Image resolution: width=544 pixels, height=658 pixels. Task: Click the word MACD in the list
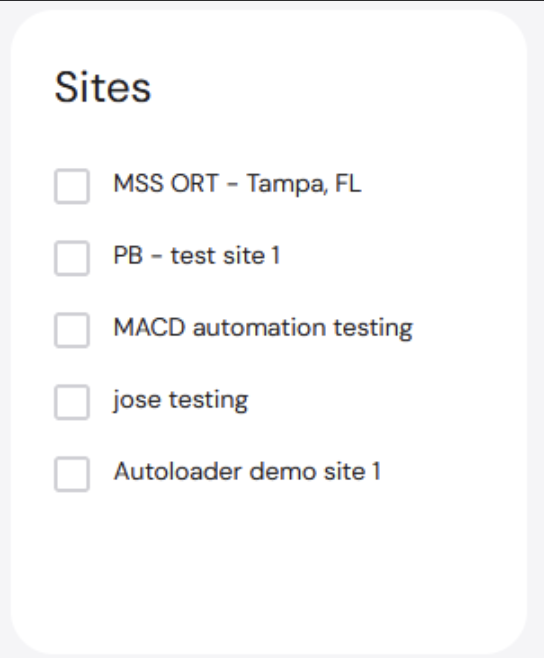pos(149,327)
